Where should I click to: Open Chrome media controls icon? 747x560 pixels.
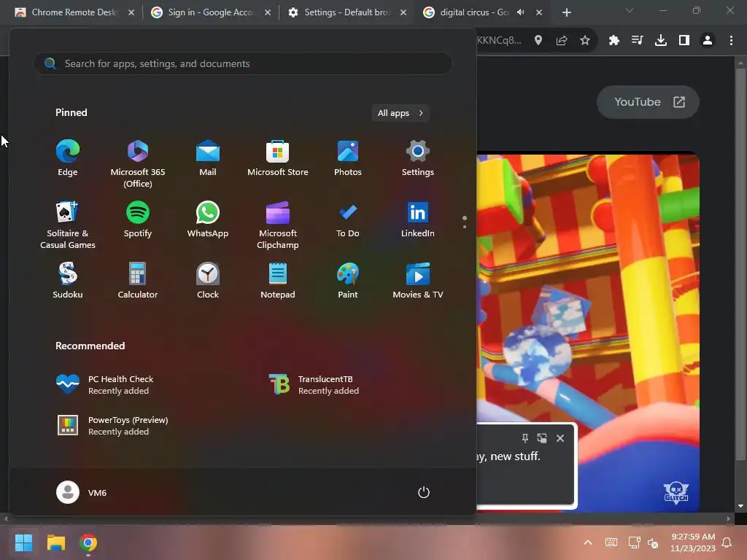[638, 41]
